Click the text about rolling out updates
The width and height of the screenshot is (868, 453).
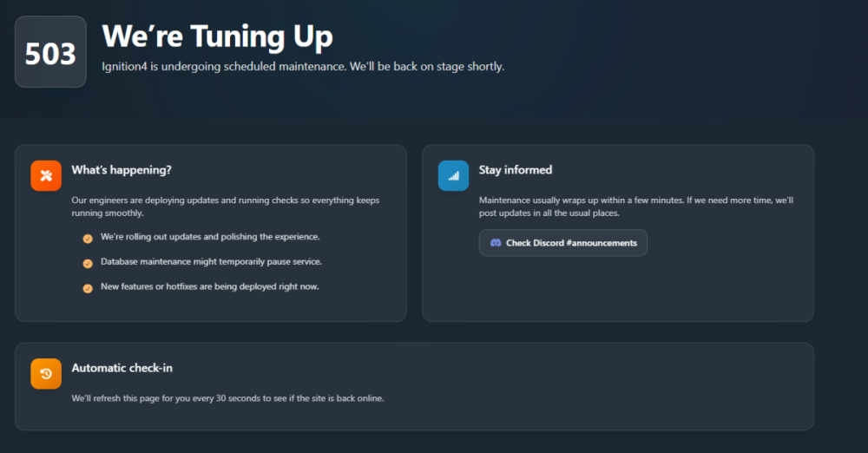210,236
